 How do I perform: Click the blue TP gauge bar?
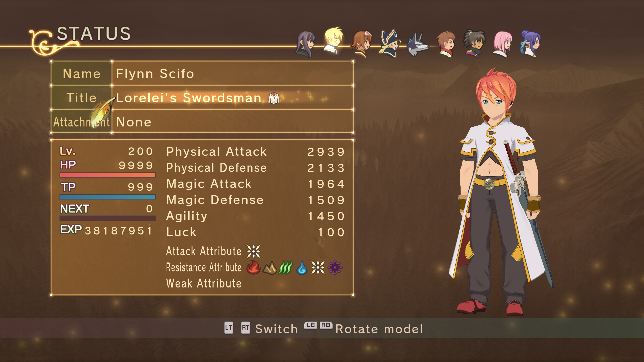coord(108,197)
